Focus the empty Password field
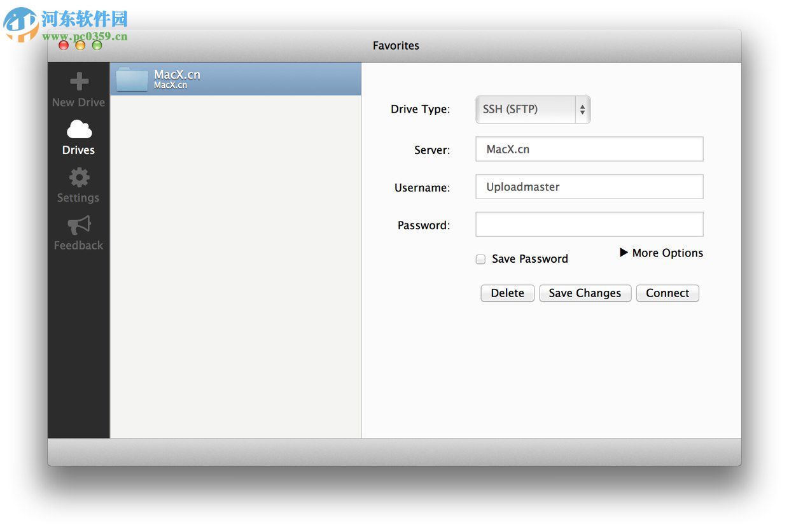789x532 pixels. point(589,224)
